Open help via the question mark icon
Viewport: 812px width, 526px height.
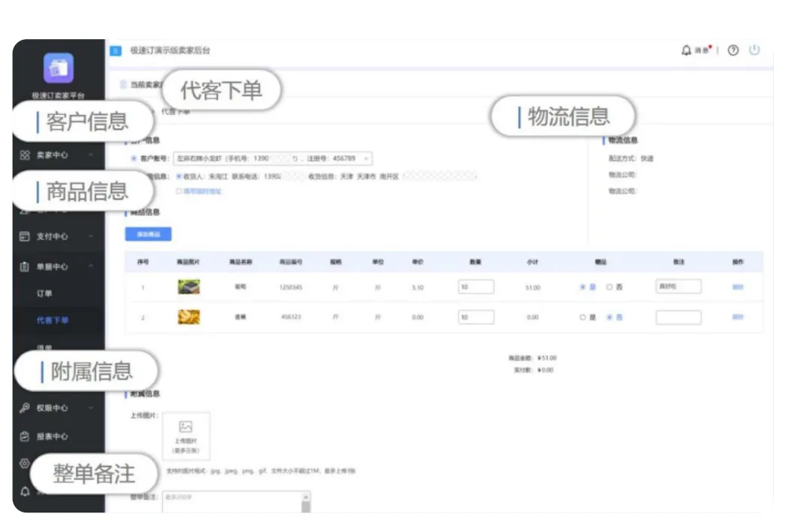tap(733, 50)
